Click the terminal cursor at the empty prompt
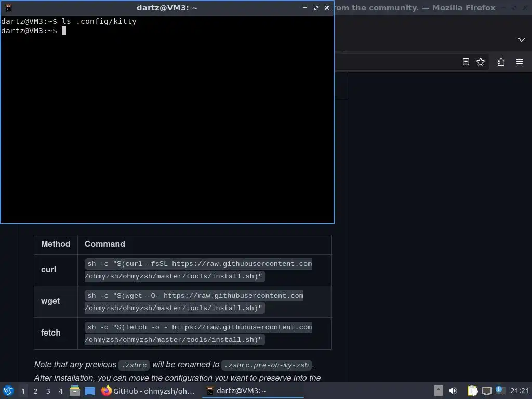 tap(64, 31)
